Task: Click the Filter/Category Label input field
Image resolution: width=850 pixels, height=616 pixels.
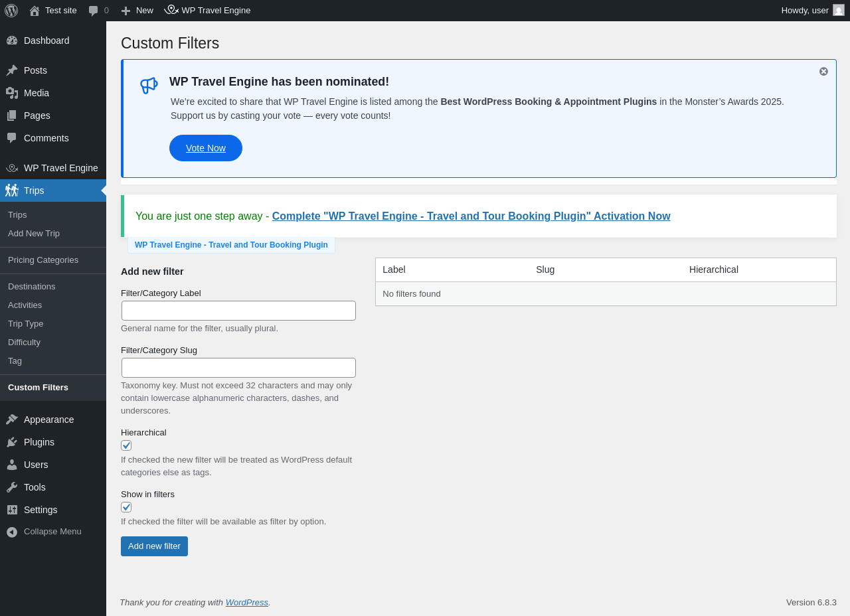Action: pos(238,311)
